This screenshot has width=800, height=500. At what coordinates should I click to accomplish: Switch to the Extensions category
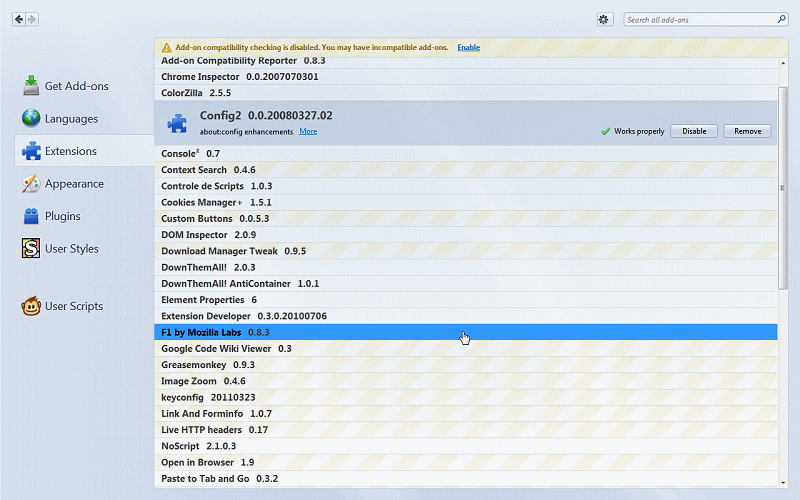[x=84, y=151]
